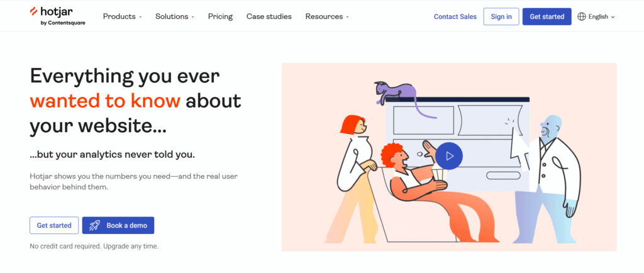
Task: Open Case studies in the navigation
Action: 269,16
